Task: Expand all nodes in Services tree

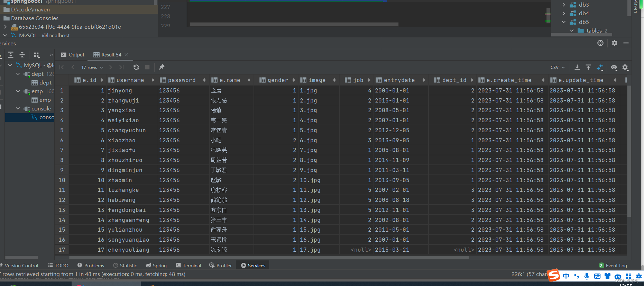Action: (x=11, y=55)
